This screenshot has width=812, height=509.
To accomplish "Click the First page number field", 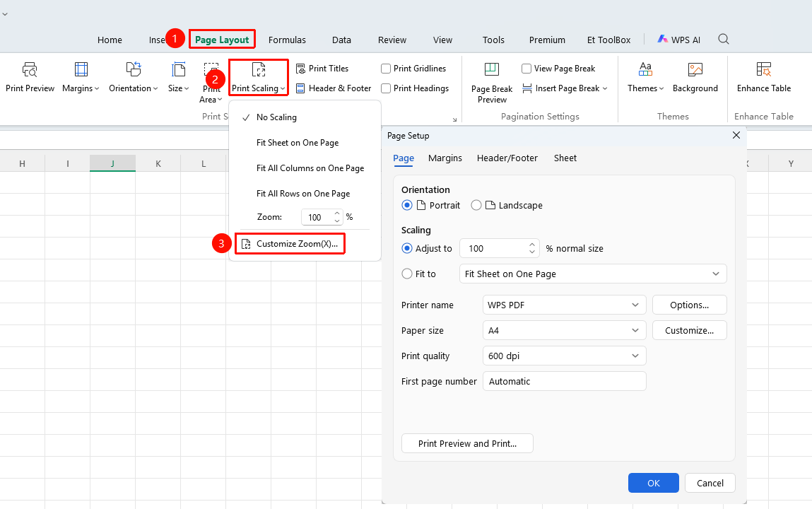I will coord(564,381).
